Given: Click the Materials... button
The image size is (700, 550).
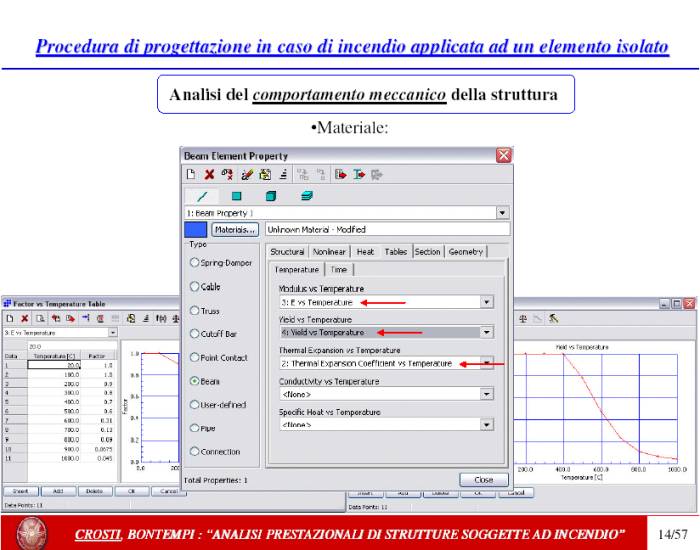Looking at the screenshot, I should [x=235, y=229].
